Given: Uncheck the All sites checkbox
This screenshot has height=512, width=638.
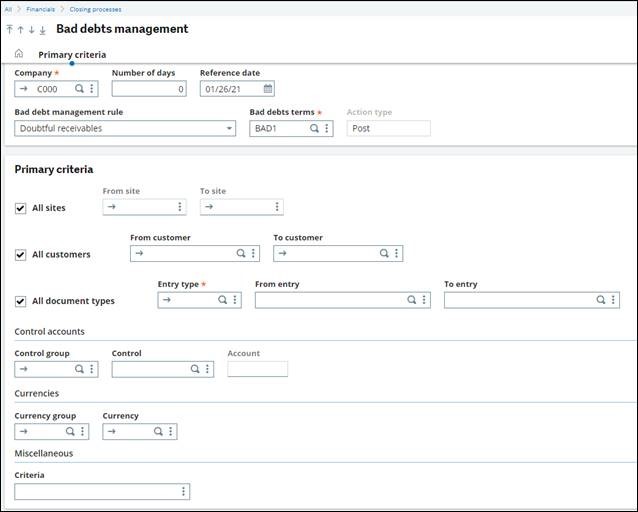Looking at the screenshot, I should click(21, 208).
